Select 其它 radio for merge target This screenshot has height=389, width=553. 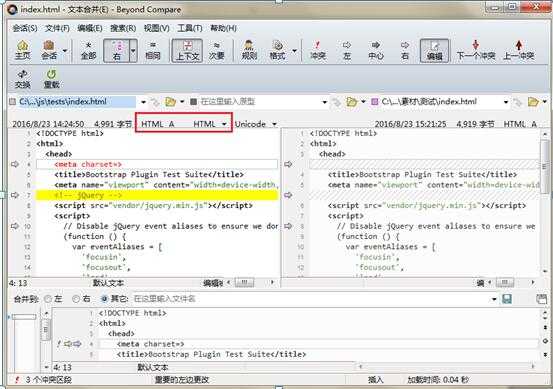coord(114,299)
